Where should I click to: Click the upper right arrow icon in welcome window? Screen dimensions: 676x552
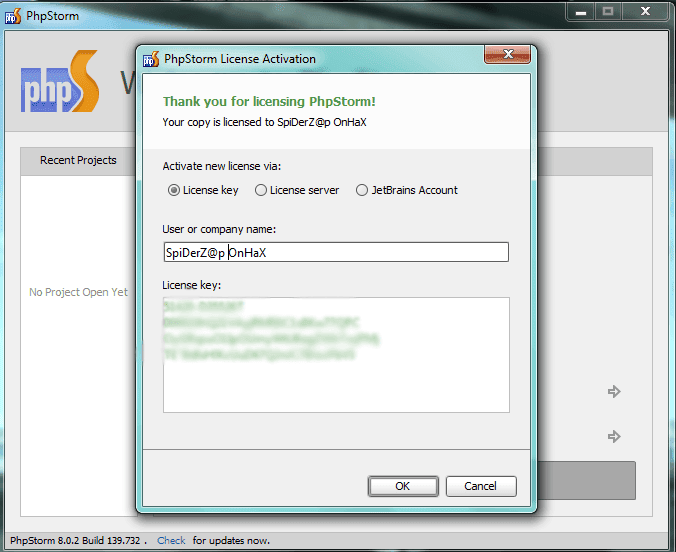click(614, 392)
